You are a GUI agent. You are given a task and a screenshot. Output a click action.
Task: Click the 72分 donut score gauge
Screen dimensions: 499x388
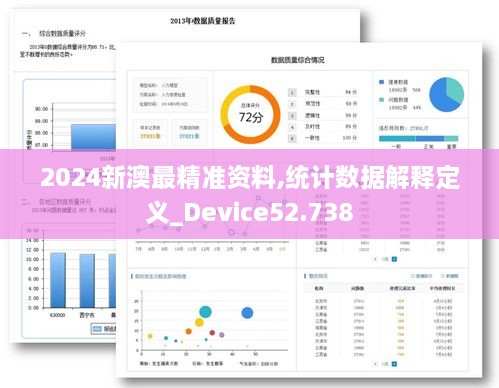251,114
